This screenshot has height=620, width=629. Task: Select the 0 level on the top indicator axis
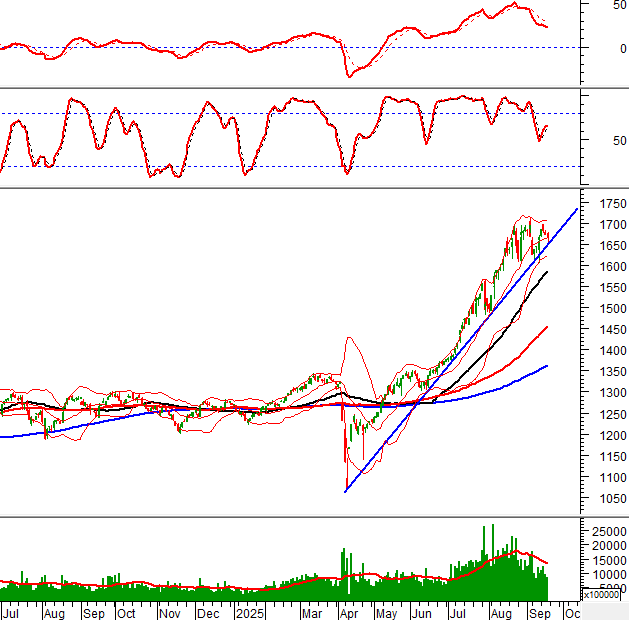pos(623,49)
